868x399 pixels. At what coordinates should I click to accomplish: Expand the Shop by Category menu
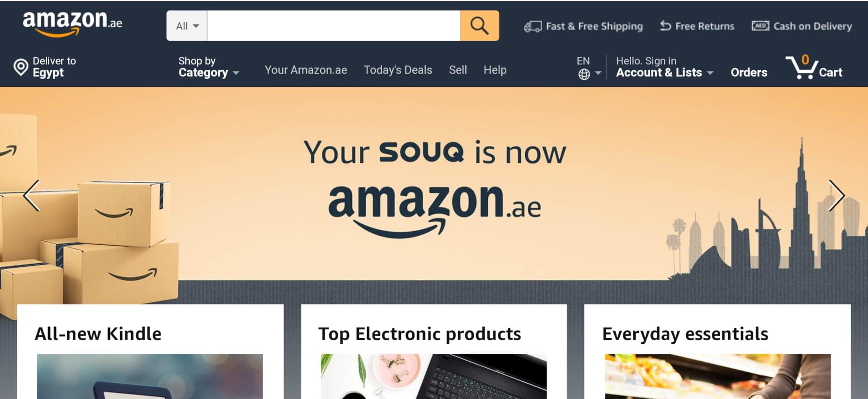point(208,66)
